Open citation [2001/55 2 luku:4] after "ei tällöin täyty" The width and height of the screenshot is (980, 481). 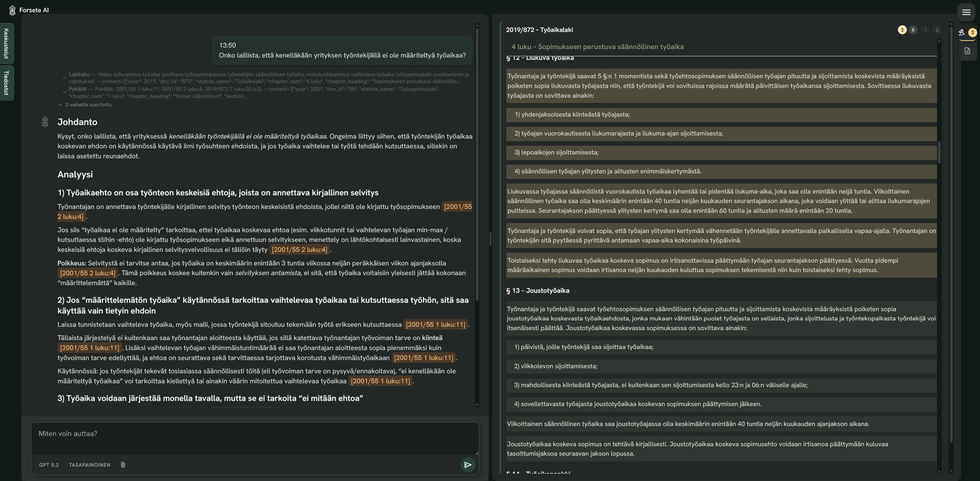[x=299, y=250]
